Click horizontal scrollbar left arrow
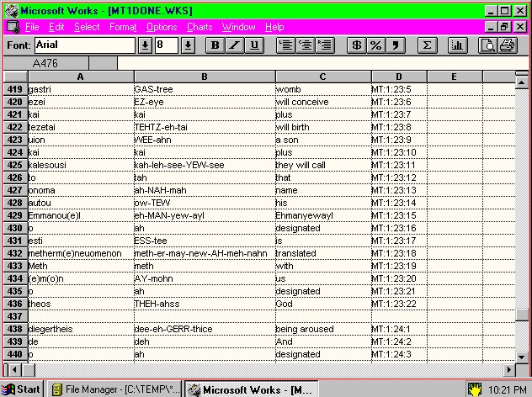This screenshot has width=532, height=397. (x=14, y=369)
